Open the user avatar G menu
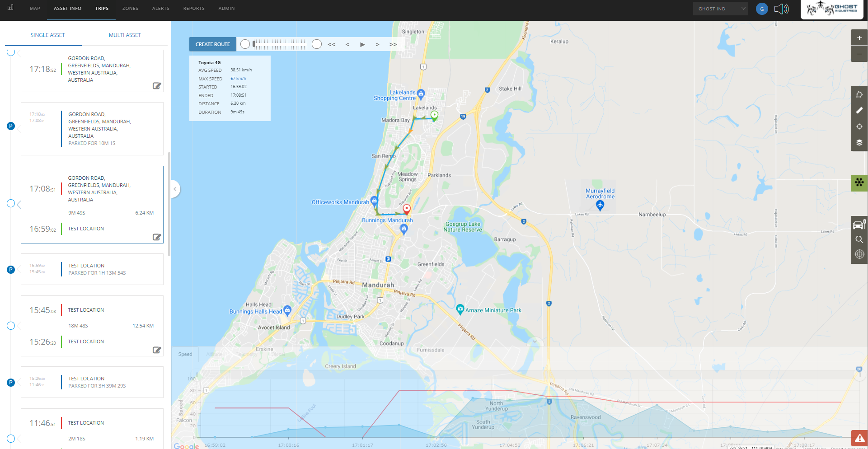This screenshot has height=449, width=868. point(762,9)
